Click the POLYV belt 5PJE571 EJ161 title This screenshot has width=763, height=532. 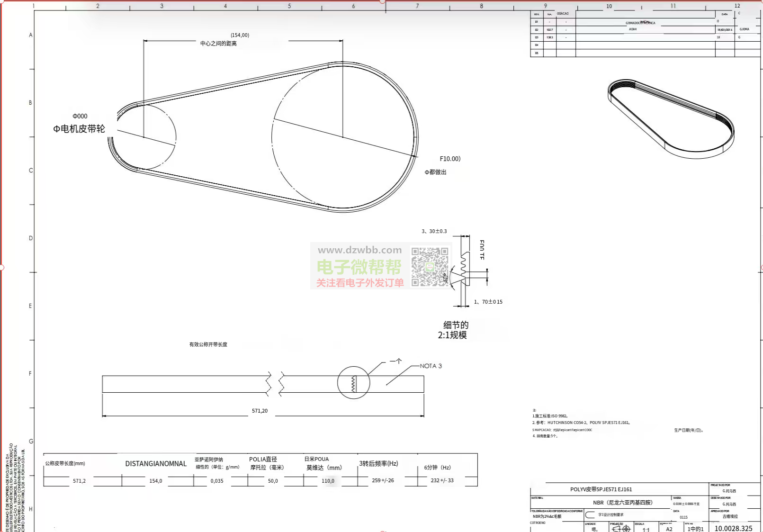coord(601,489)
